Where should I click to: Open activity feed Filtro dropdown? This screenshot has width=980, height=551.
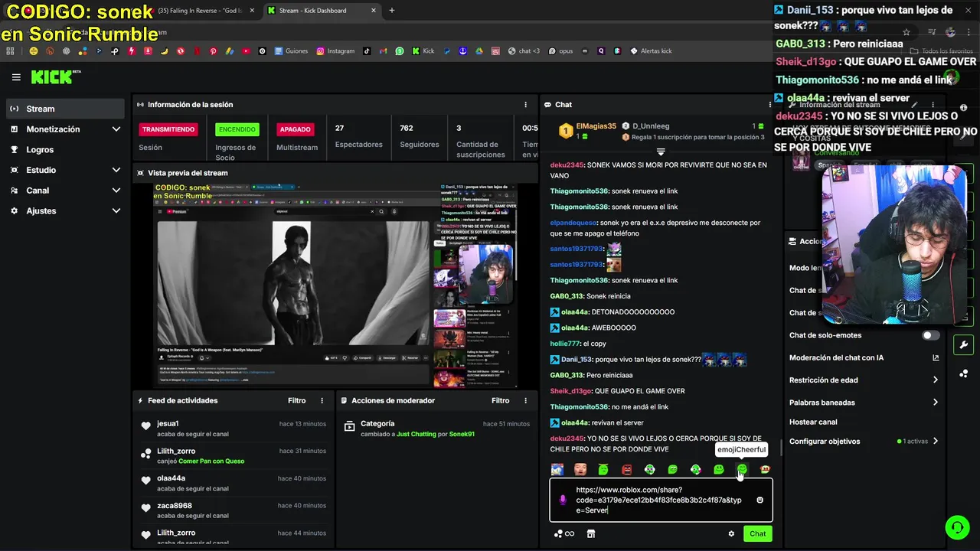296,400
